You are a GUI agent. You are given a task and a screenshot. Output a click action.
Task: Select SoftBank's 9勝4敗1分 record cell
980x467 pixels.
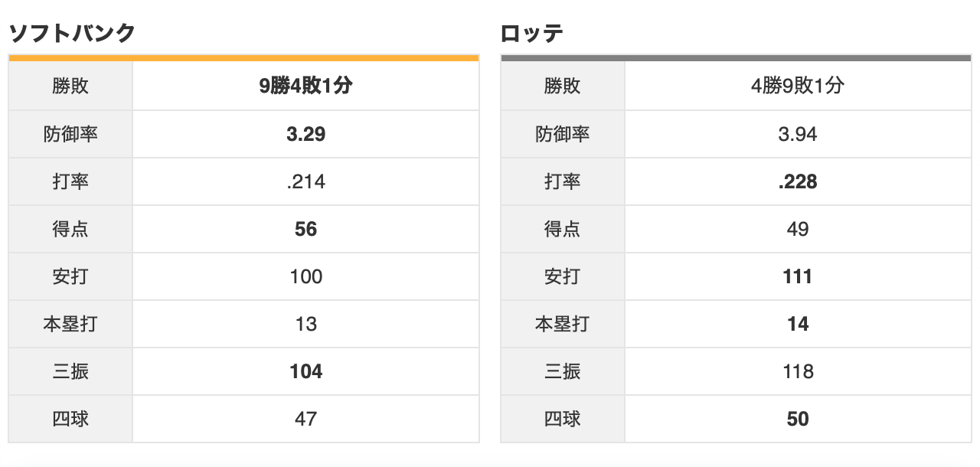point(305,87)
